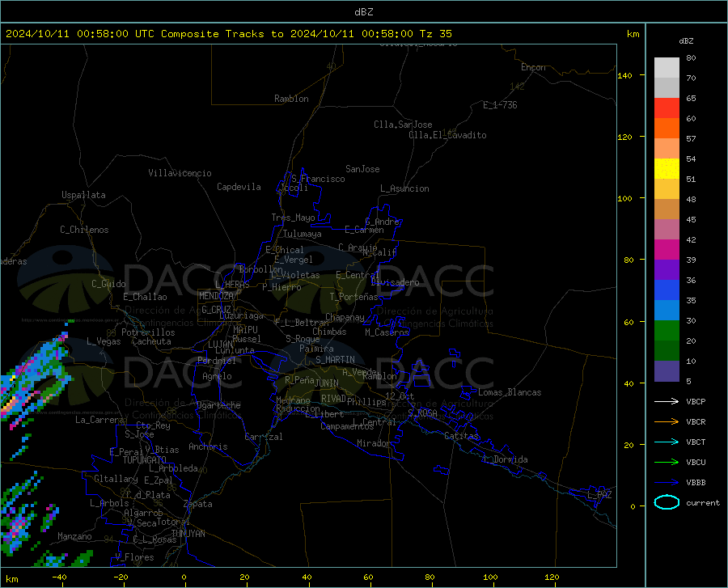Screen dimensions: 728x588
Task: Click the RIVAD map label
Action: point(333,399)
